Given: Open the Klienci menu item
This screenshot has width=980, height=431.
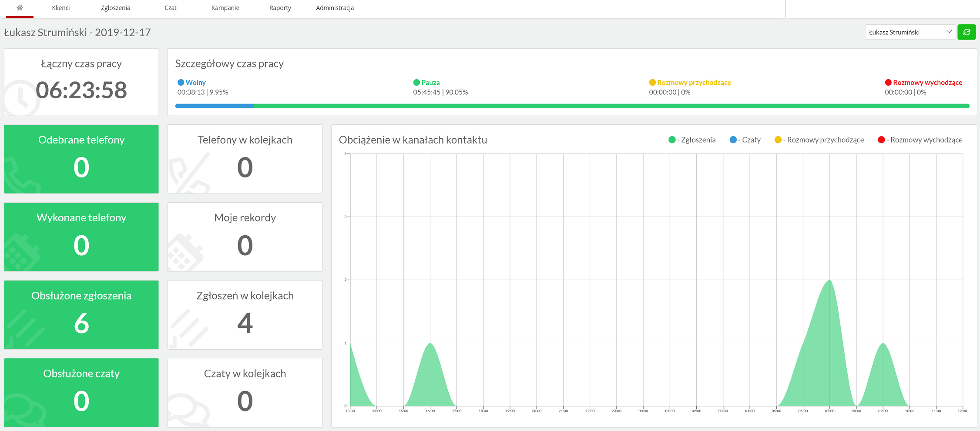Looking at the screenshot, I should tap(61, 8).
